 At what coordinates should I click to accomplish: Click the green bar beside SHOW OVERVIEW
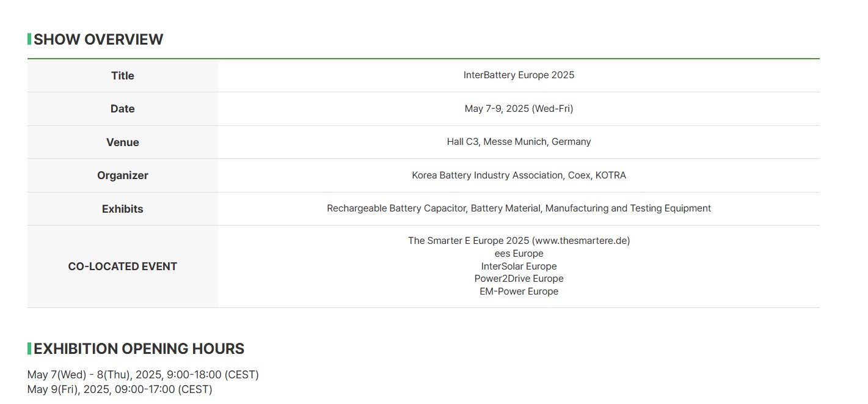(29, 39)
